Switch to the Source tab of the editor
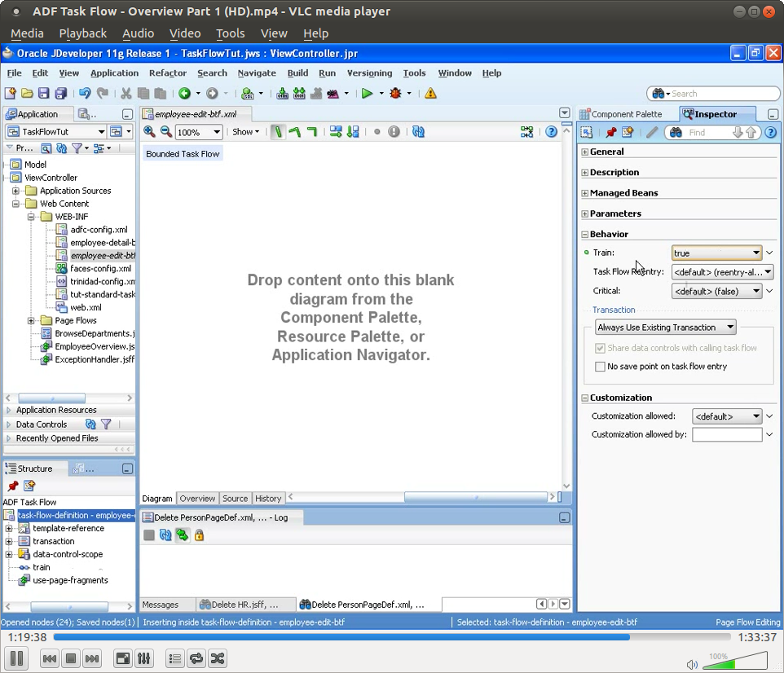784x673 pixels. 235,498
